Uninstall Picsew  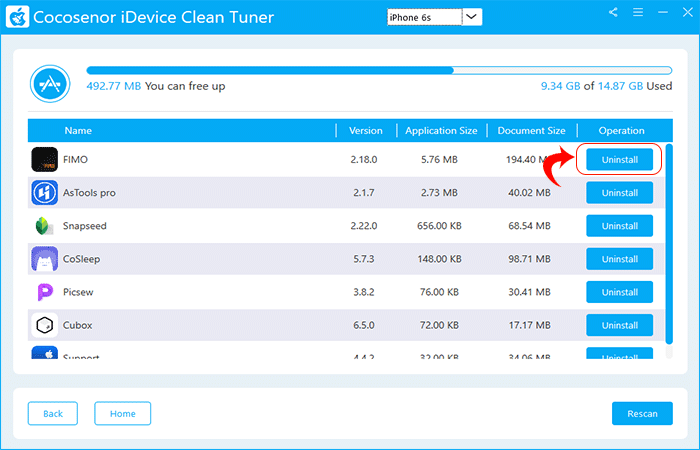point(620,292)
